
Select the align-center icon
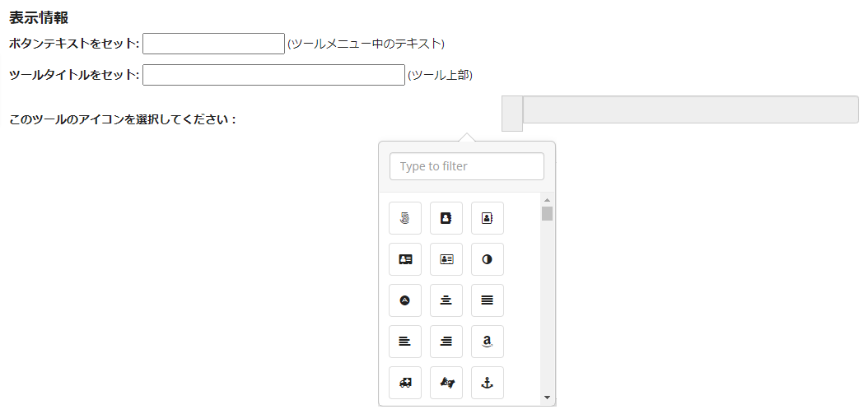[446, 300]
